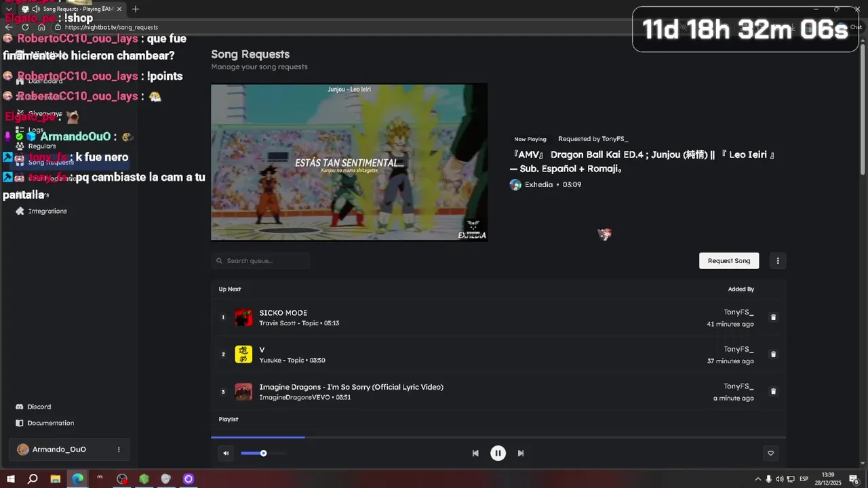Select the Imagine Dragons I'm So Sorry title

[351, 387]
